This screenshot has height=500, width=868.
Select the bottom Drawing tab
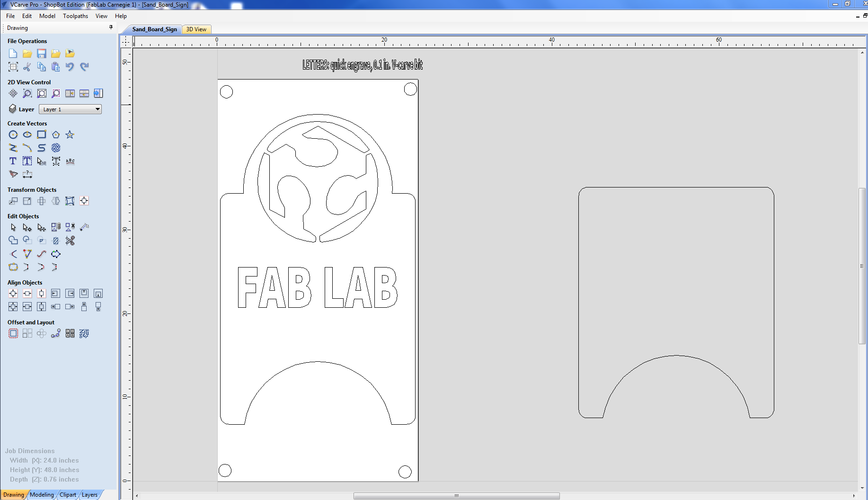pyautogui.click(x=13, y=495)
